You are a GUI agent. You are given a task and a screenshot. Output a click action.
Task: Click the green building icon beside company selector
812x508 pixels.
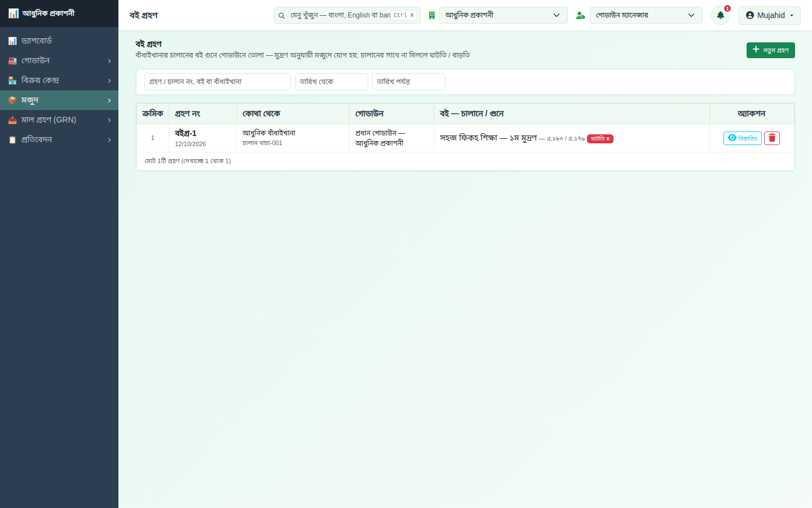click(432, 15)
